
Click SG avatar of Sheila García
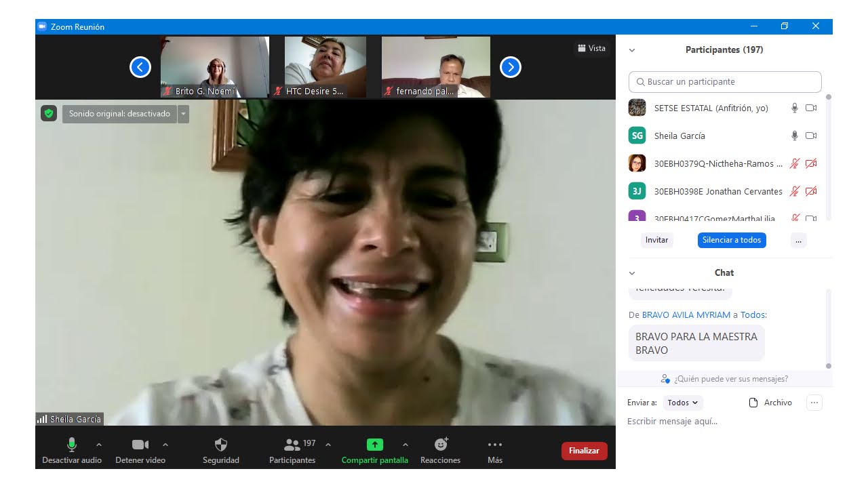pos(637,136)
